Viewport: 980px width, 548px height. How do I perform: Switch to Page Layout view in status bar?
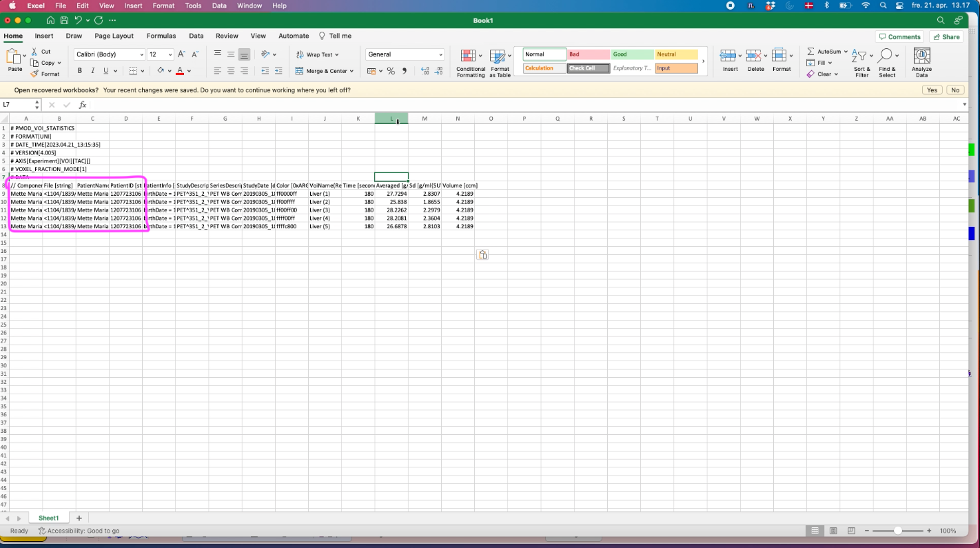[x=833, y=531]
